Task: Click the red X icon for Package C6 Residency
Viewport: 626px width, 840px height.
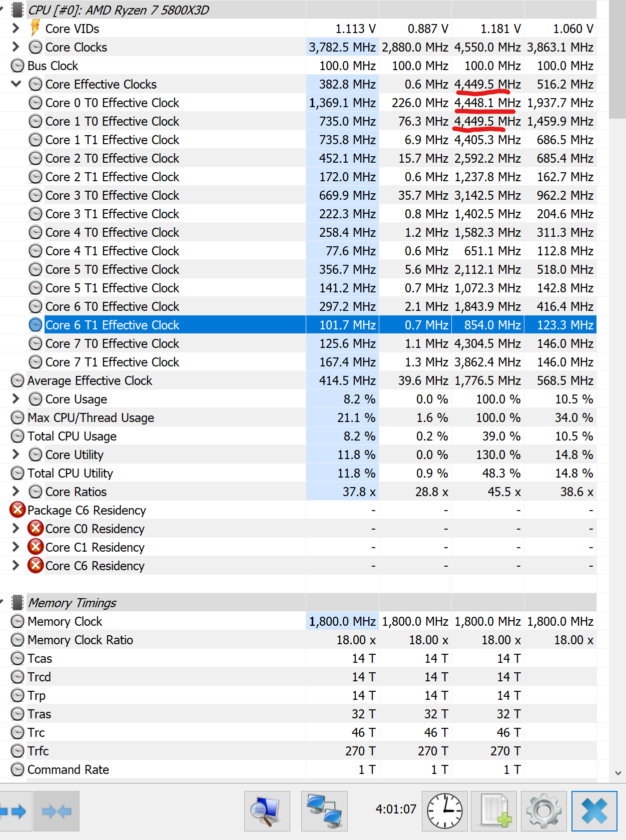Action: coord(18,510)
